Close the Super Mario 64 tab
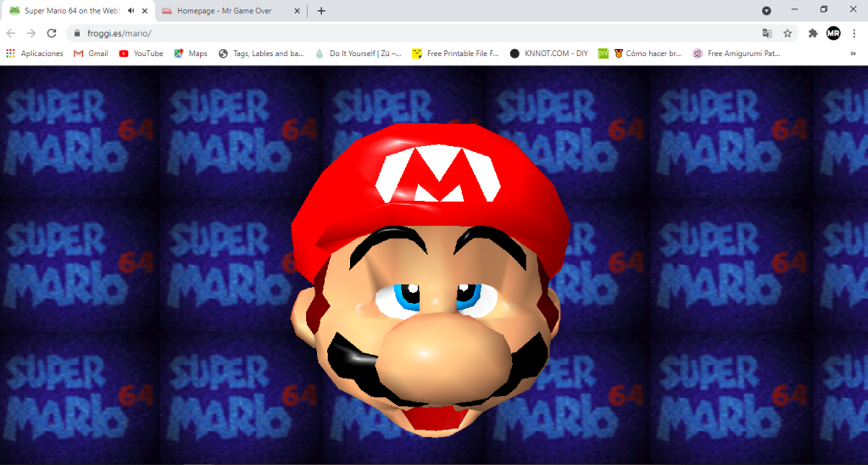Viewport: 868px width, 465px height. (x=145, y=10)
